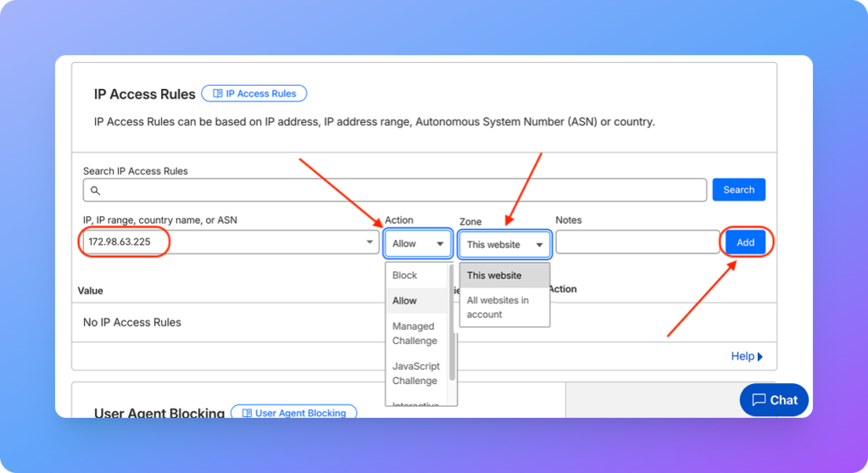
Task: Click the Notes text field
Action: pos(637,243)
